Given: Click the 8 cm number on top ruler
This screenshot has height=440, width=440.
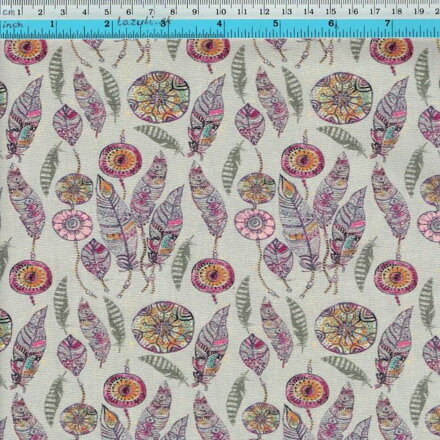Looking at the screenshot, I should (172, 12).
